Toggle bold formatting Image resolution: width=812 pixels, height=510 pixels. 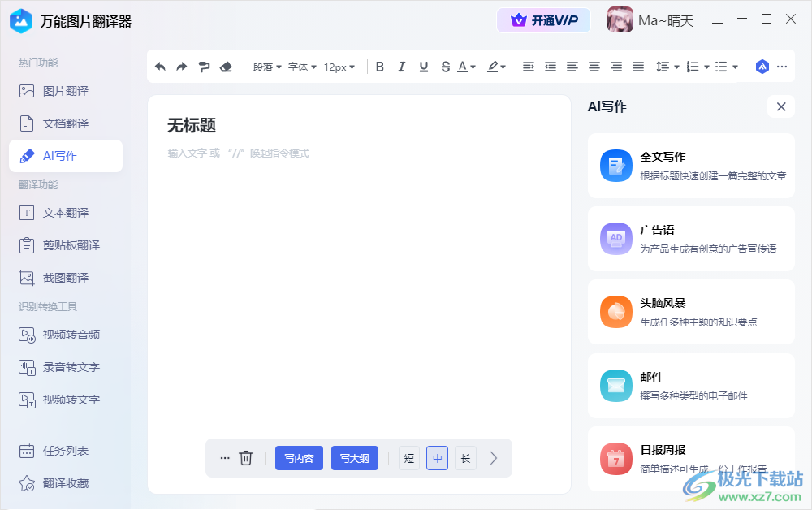click(380, 67)
